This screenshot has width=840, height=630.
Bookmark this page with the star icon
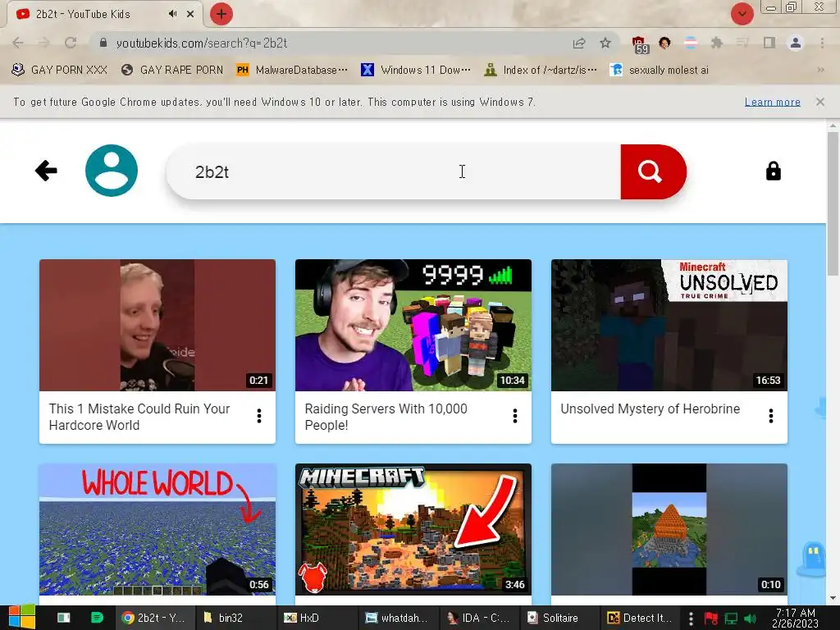point(605,43)
